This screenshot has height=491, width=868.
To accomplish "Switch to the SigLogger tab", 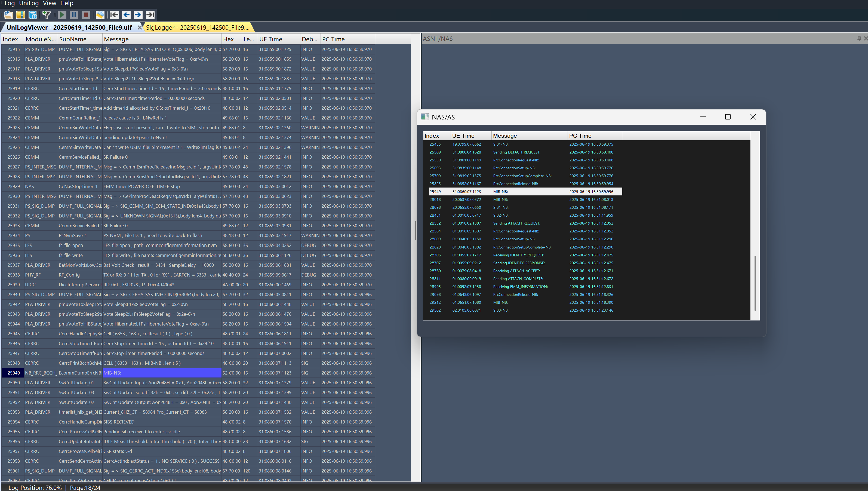I will click(x=198, y=27).
